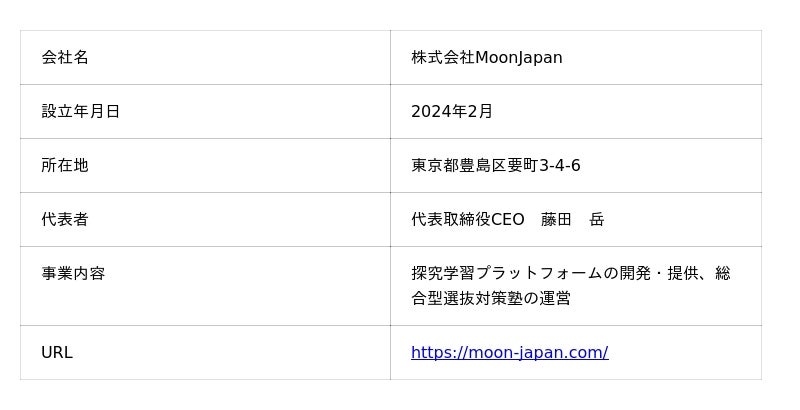Click the 合型選抜対策塾の運営 text line

[x=490, y=298]
